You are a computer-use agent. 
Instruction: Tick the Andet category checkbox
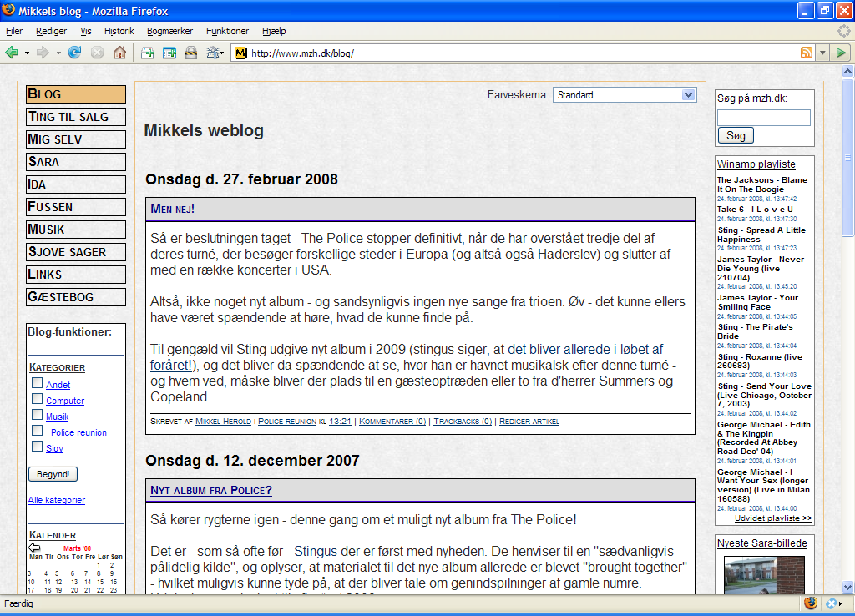(x=37, y=382)
